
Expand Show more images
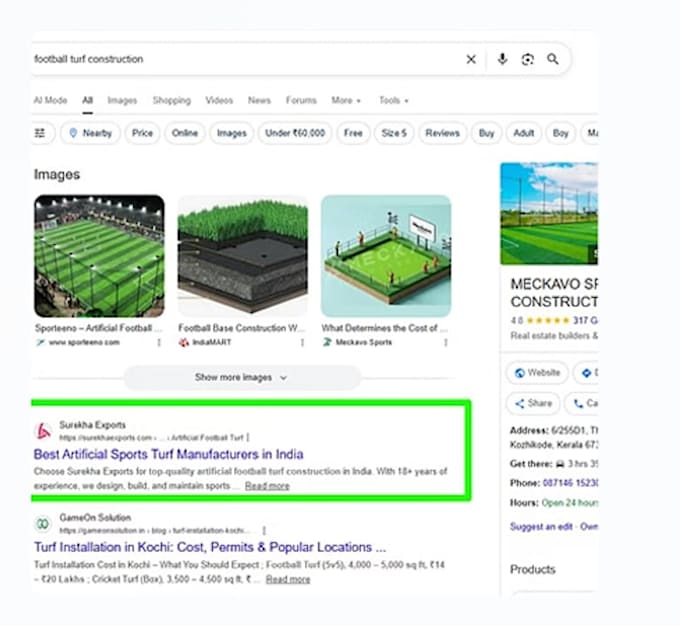point(242,377)
